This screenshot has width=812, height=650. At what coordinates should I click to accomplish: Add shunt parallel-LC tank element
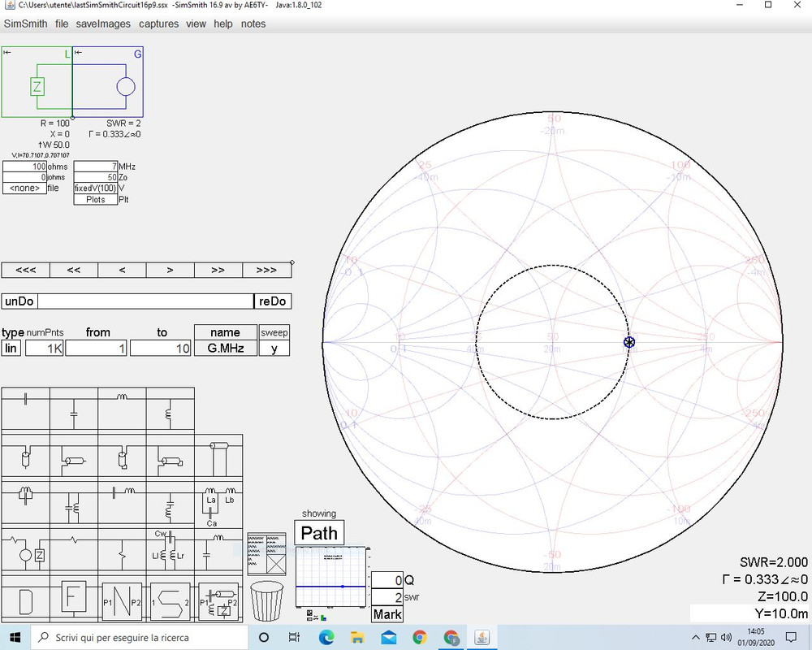(74, 504)
